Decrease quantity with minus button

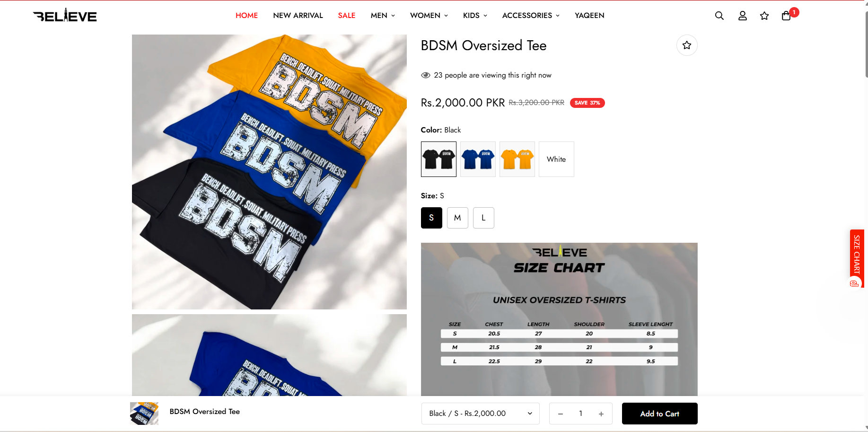pos(561,414)
